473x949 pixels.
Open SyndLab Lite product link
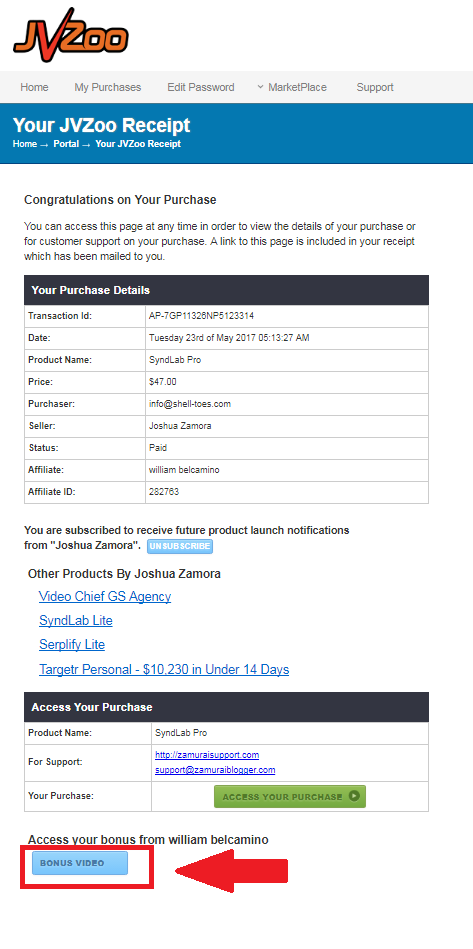pos(76,620)
